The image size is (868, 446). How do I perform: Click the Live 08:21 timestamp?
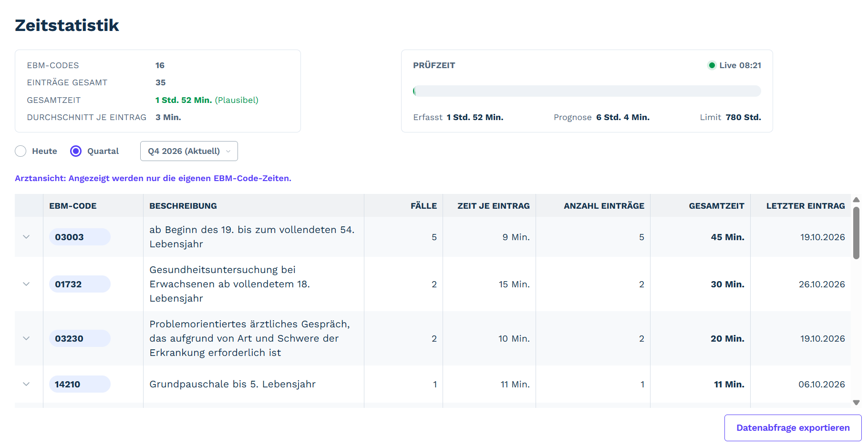(740, 65)
